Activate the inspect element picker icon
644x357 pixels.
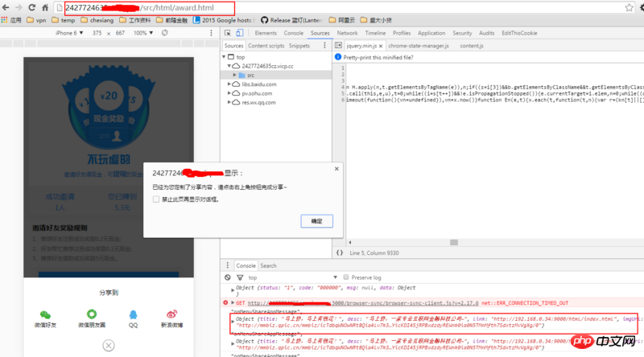[x=228, y=33]
